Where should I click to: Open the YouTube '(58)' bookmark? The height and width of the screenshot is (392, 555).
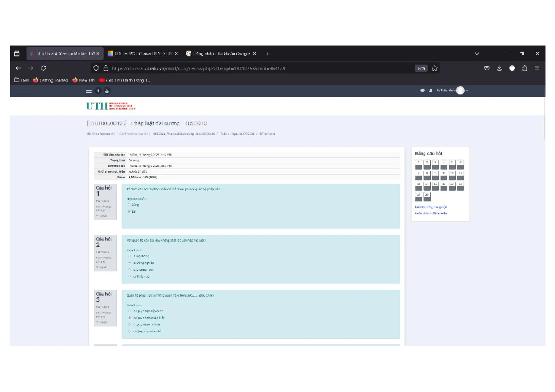tap(125, 80)
